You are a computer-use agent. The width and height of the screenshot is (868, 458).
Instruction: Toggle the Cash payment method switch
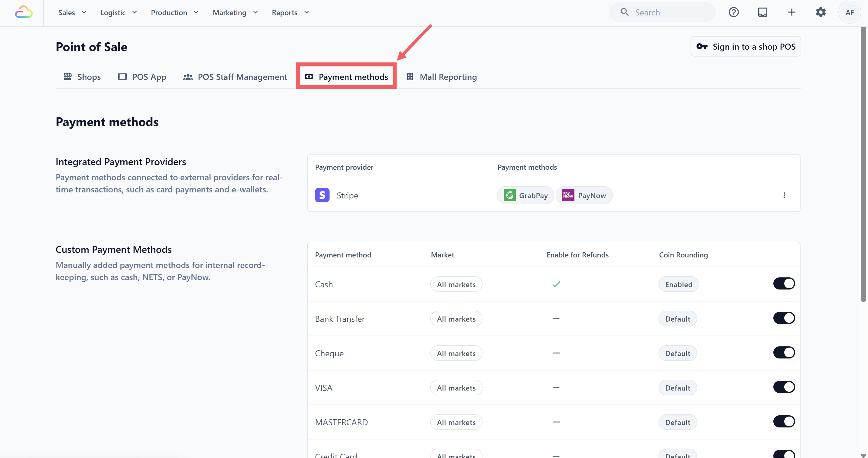pos(784,284)
